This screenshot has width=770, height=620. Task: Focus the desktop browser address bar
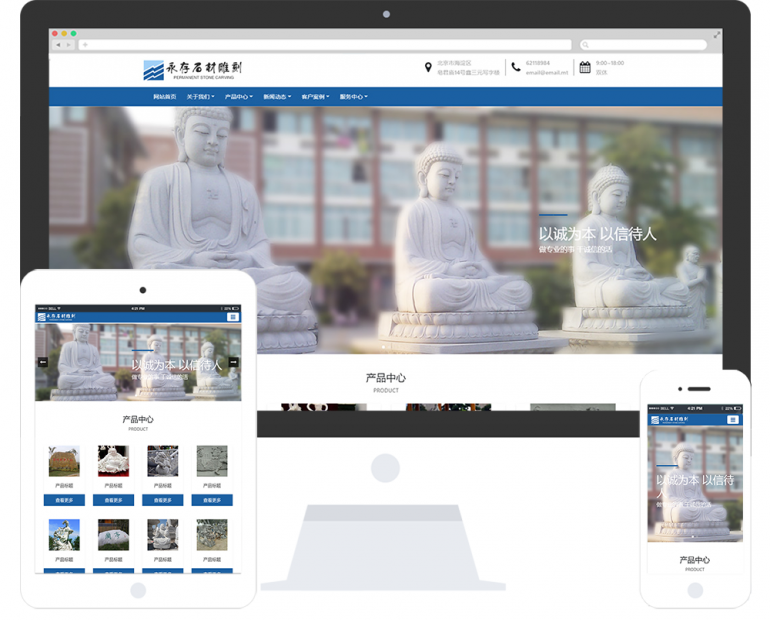[325, 45]
